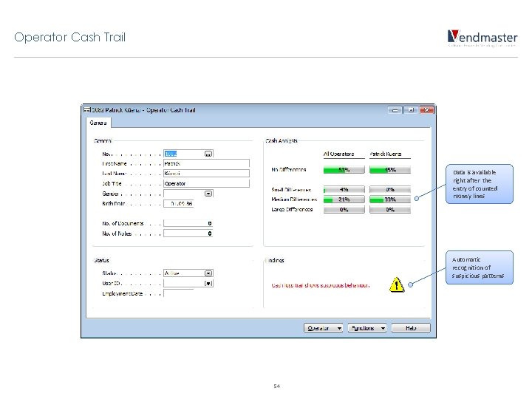Screen dimensions: 532x399
Task: Click the All Operators column header
Action: [x=338, y=154]
